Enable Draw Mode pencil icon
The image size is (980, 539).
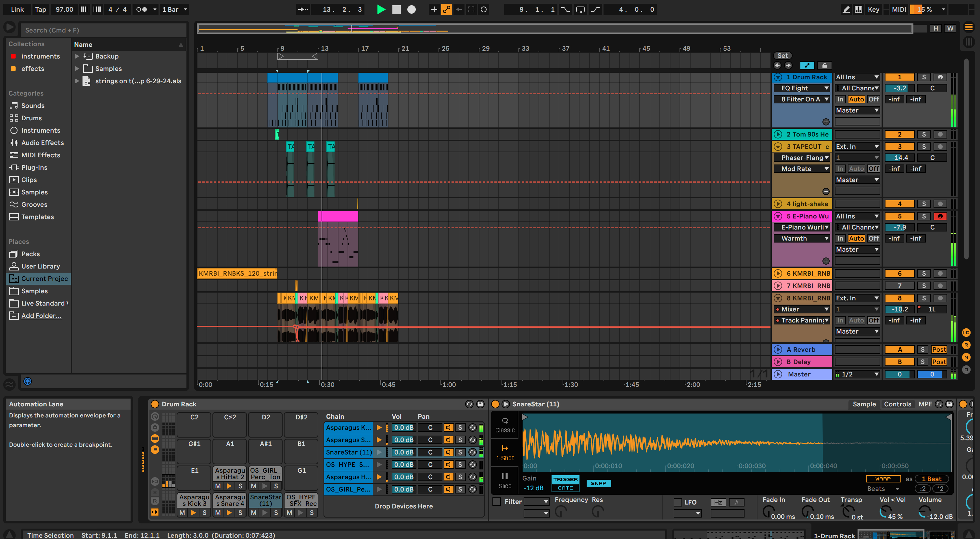(846, 9)
